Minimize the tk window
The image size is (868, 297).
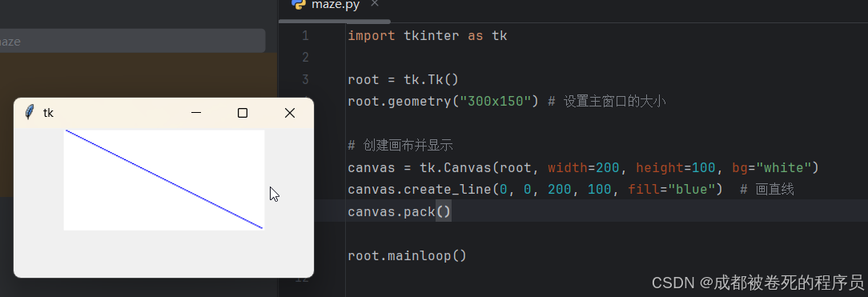point(196,113)
